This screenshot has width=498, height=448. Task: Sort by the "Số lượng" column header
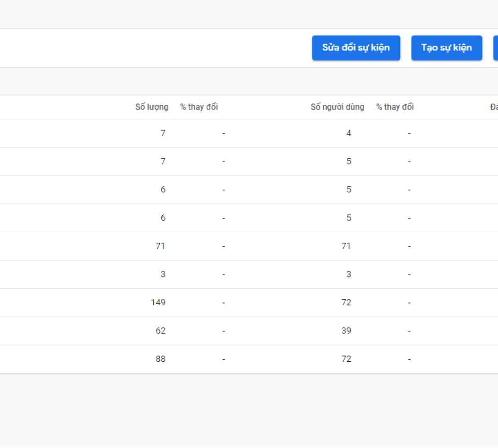[151, 107]
